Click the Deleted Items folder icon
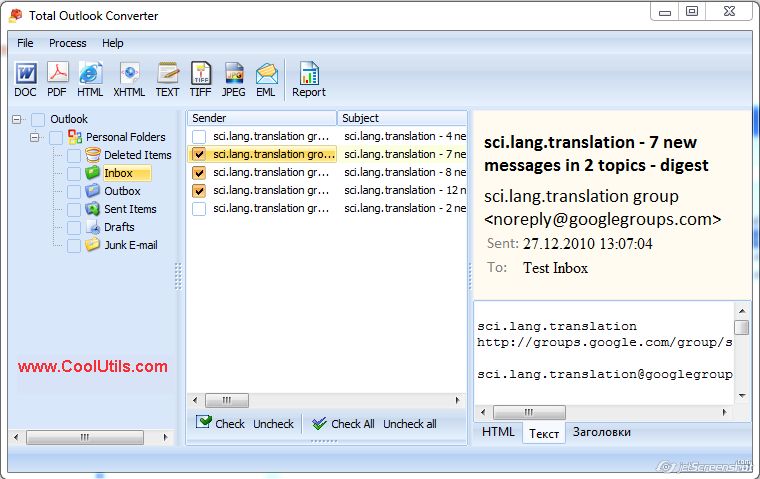The width and height of the screenshot is (760, 479). [x=93, y=155]
